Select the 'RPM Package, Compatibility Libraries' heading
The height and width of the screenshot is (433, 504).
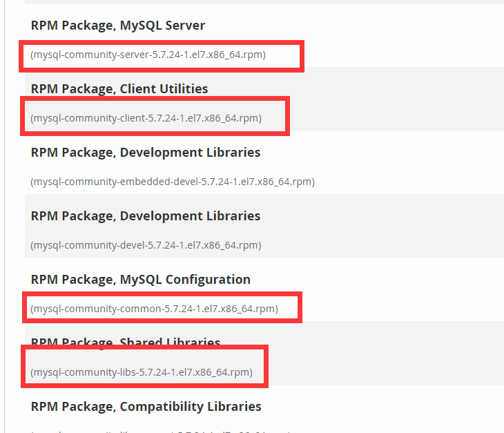(x=146, y=407)
